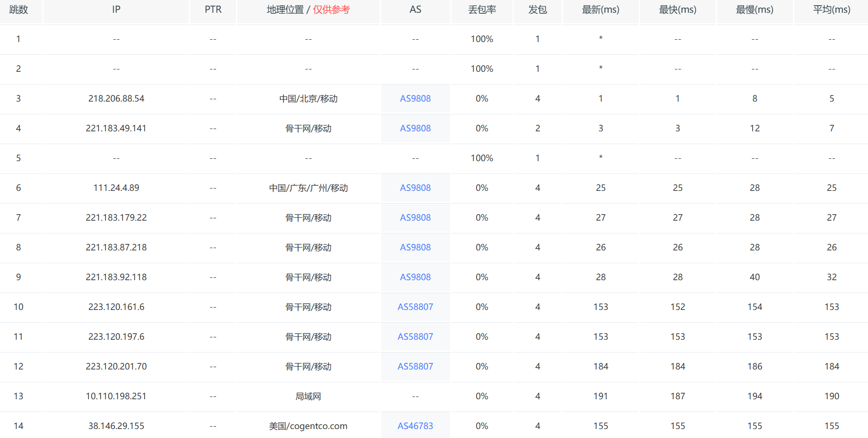The height and width of the screenshot is (438, 868).
Task: Click the 丢包率 column header
Action: coord(482,9)
